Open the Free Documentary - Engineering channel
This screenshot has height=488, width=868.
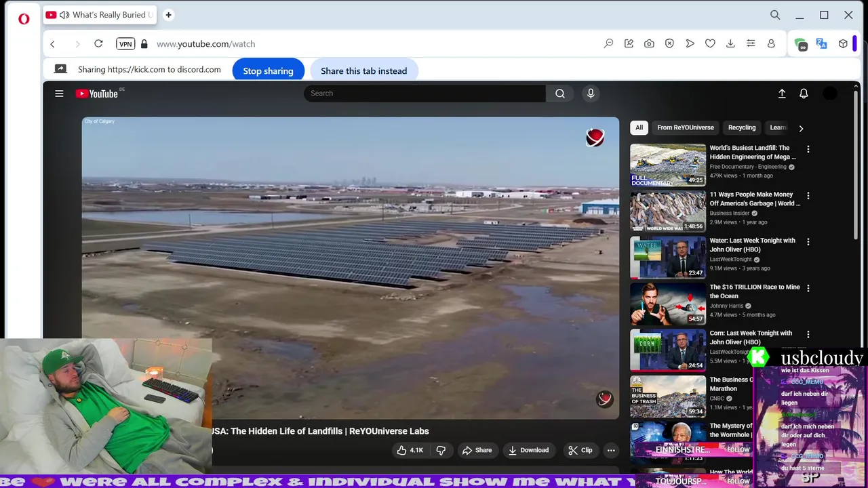click(748, 167)
